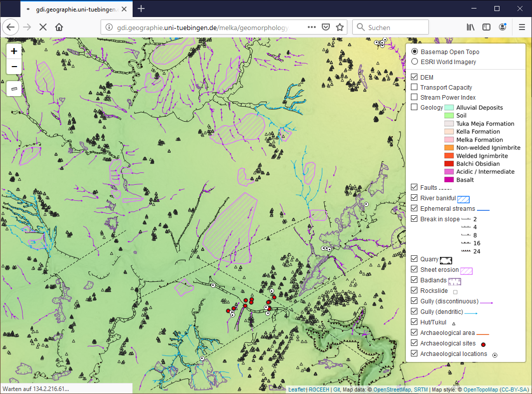Click the Melka Formation pink swatch
The width and height of the screenshot is (532, 394).
449,140
